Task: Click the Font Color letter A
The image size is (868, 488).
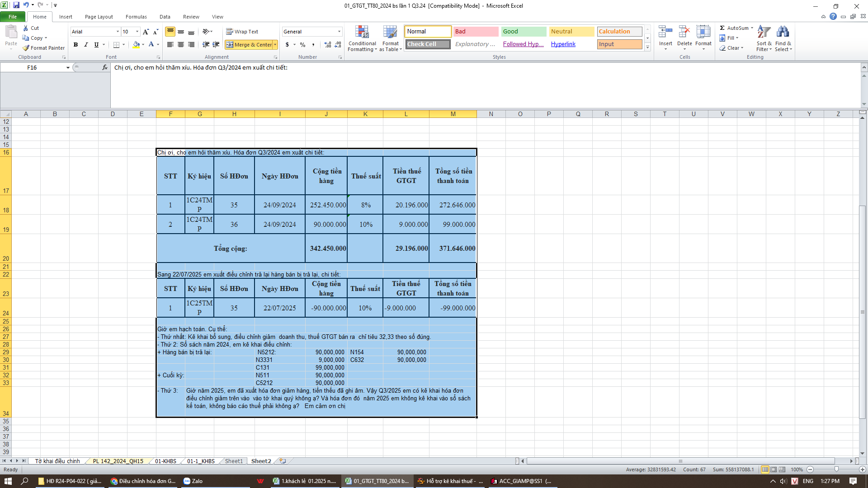Action: click(151, 45)
